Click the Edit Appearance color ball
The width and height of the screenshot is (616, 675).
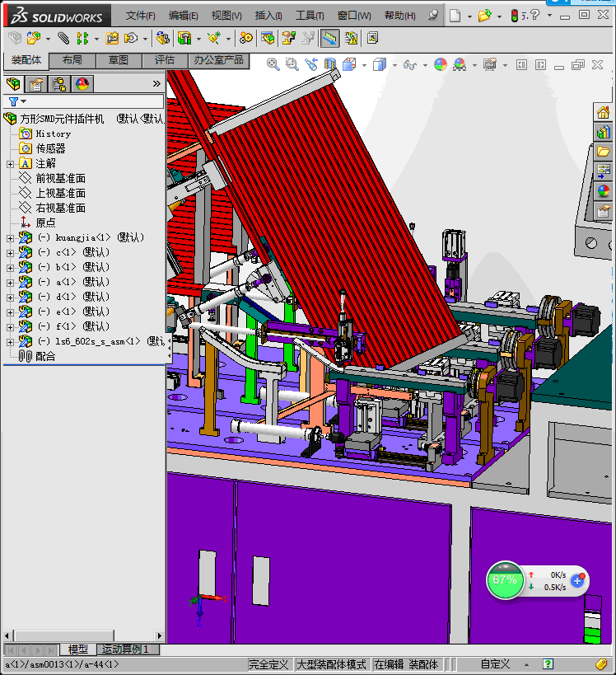[440, 64]
